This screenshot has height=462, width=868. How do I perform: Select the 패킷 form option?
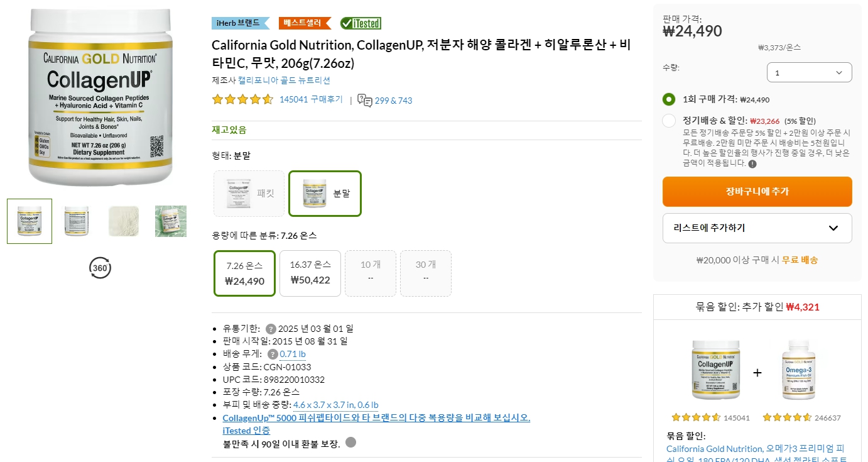tap(249, 193)
